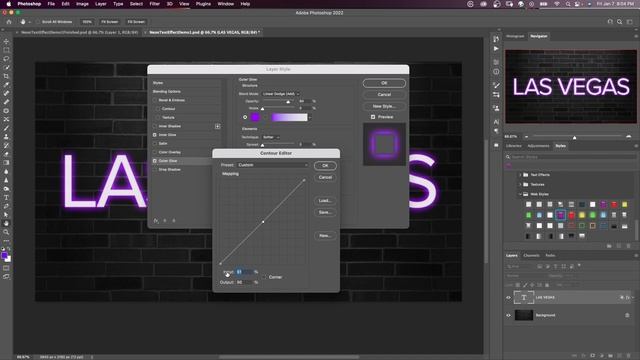Click the Input value field in Contour Editor
The width and height of the screenshot is (640, 360).
point(244,272)
